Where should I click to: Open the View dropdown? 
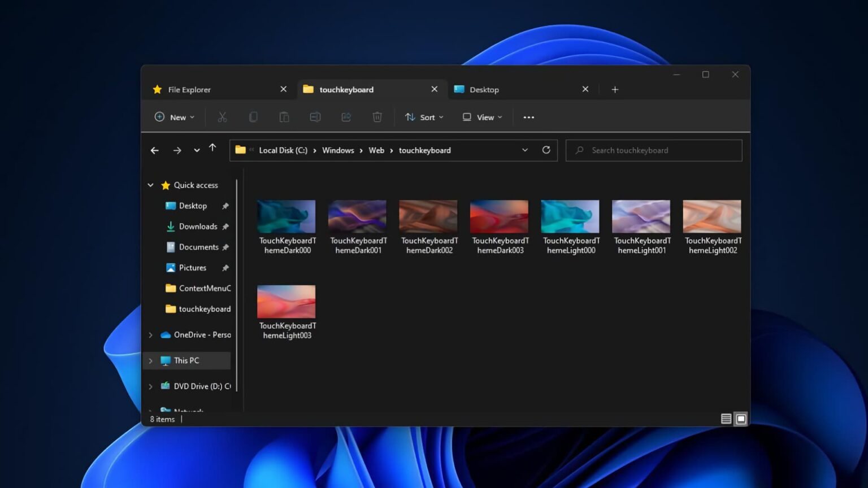tap(481, 117)
